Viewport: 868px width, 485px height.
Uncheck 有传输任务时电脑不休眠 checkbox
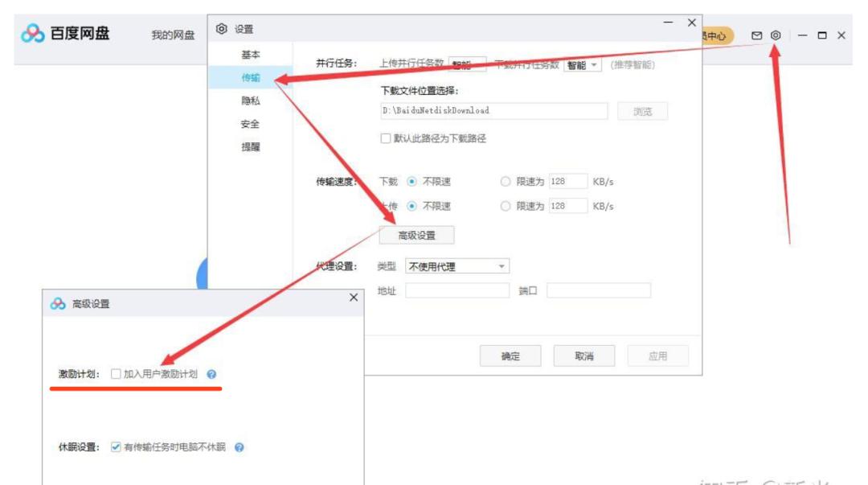point(116,446)
